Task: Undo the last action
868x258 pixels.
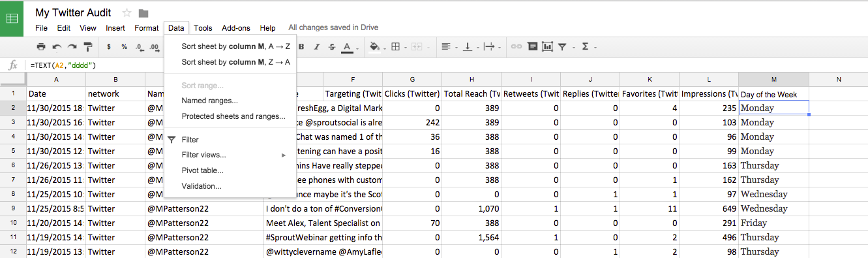Action: (x=57, y=47)
